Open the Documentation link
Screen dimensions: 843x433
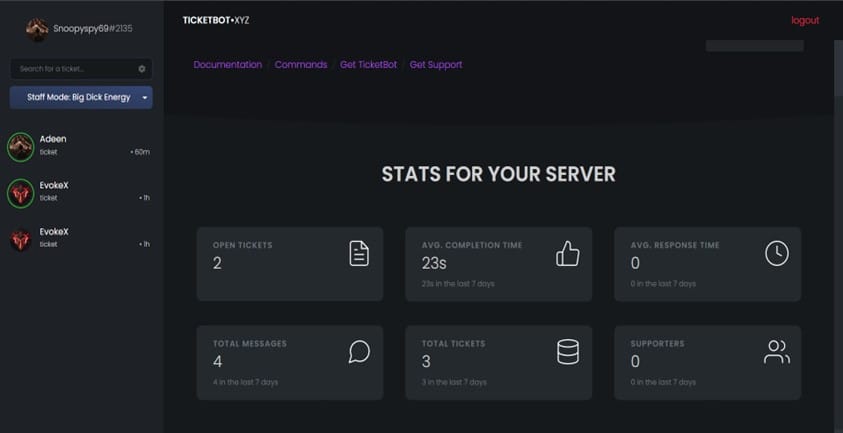(x=228, y=65)
